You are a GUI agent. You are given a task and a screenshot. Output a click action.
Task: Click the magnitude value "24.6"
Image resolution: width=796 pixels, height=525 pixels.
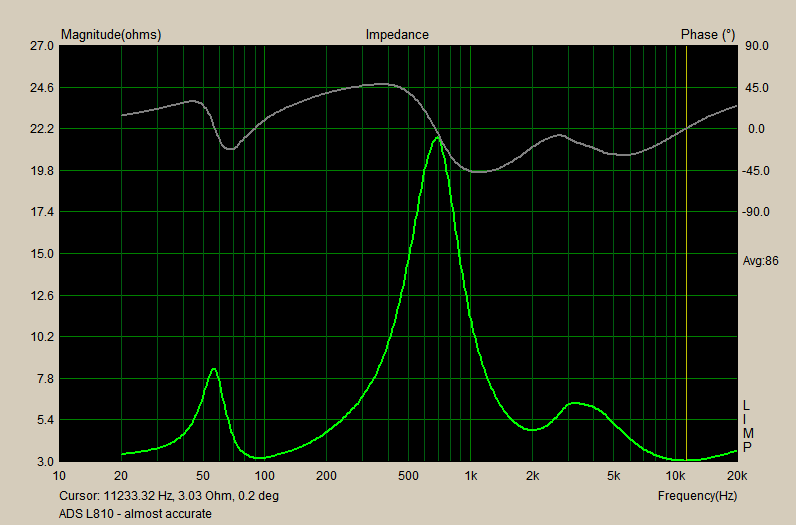pyautogui.click(x=42, y=88)
